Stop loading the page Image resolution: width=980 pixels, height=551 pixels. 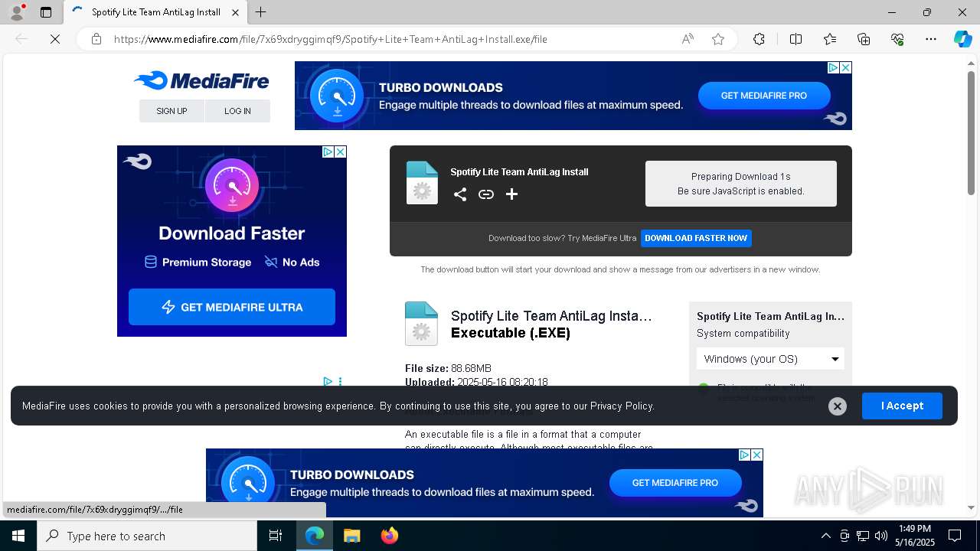pyautogui.click(x=55, y=39)
